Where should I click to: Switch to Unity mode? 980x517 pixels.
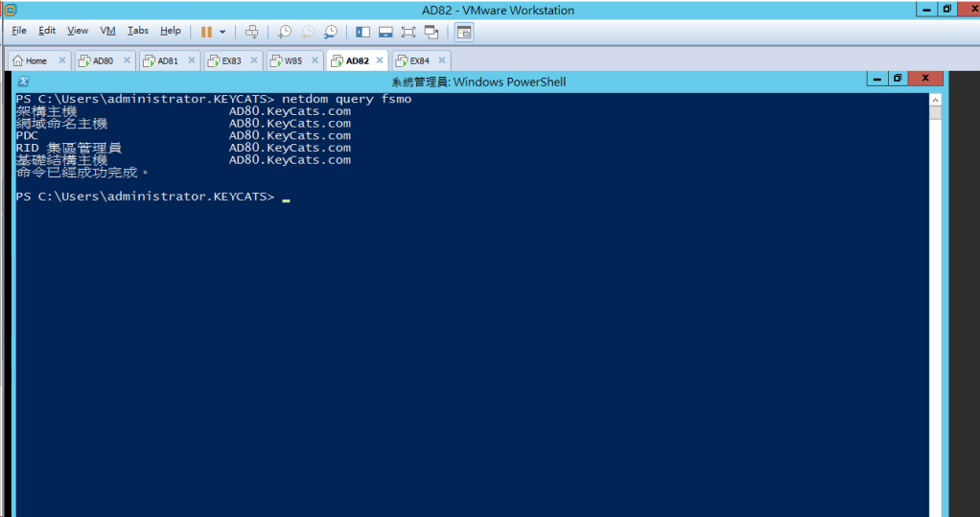432,32
